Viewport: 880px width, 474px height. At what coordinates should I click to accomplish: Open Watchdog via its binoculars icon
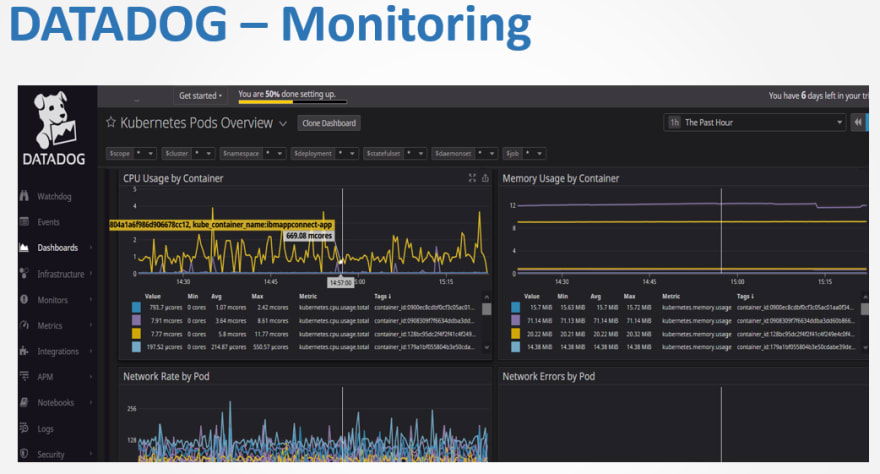point(24,196)
